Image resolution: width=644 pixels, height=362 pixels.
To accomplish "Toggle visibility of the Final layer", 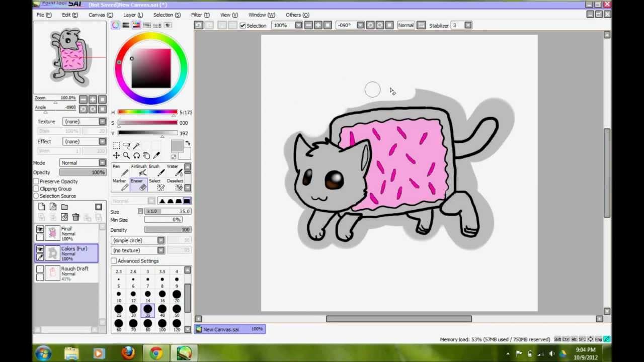I will click(40, 229).
